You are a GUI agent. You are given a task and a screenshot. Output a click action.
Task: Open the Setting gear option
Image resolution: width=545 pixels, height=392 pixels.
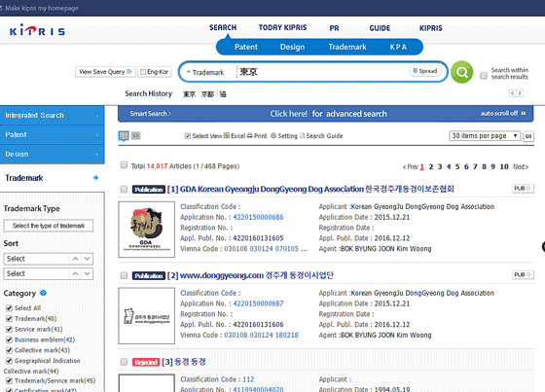coord(273,135)
